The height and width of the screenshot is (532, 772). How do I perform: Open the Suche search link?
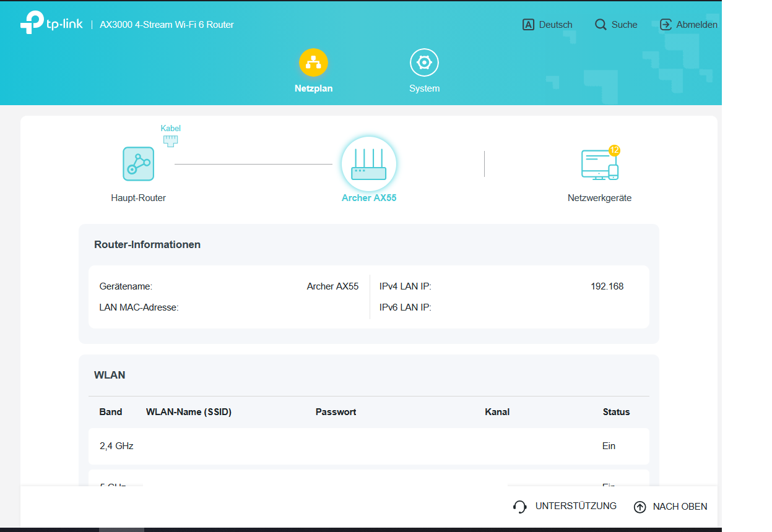[x=624, y=25]
